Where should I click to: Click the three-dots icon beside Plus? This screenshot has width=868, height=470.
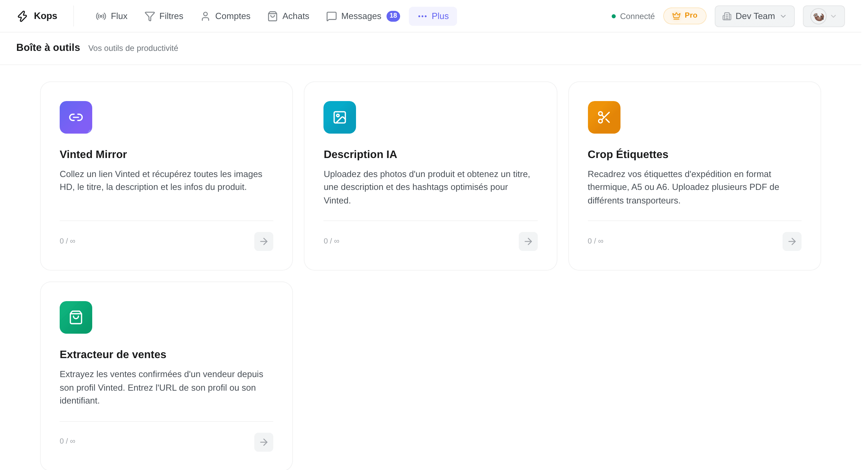[422, 16]
